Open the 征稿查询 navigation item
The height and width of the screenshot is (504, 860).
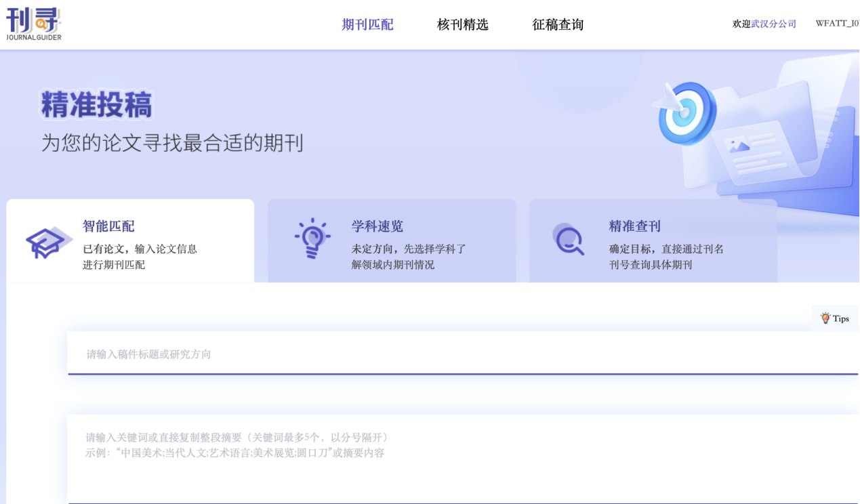pyautogui.click(x=558, y=25)
